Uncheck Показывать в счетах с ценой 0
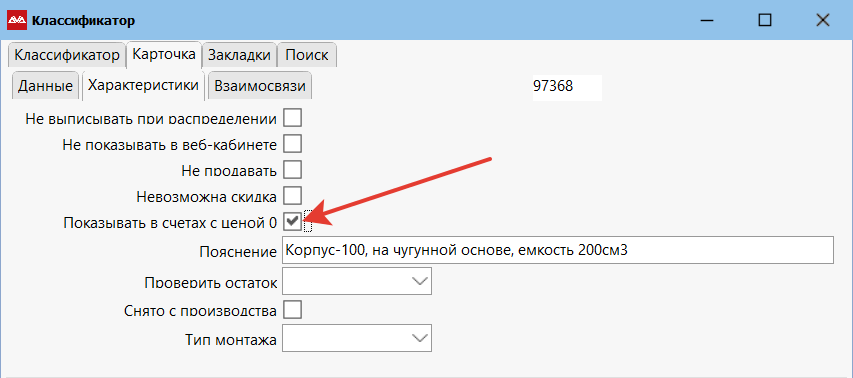The width and height of the screenshot is (853, 378). point(292,221)
